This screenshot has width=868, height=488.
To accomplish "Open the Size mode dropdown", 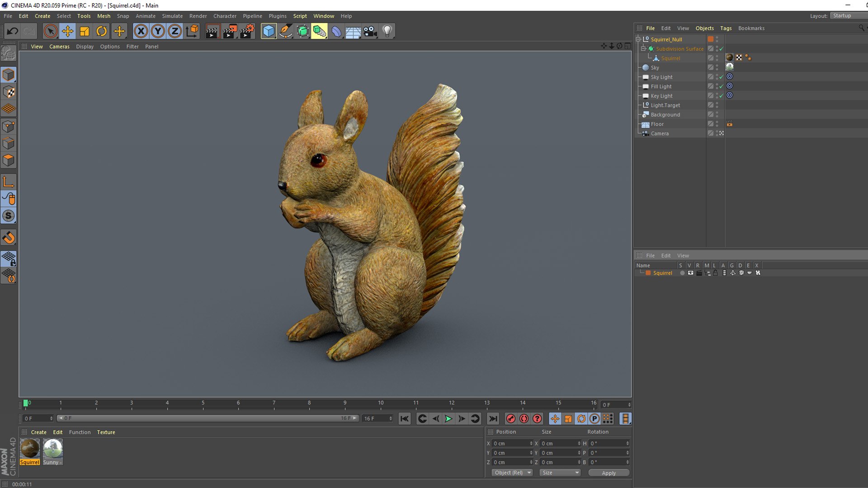I will [x=560, y=473].
